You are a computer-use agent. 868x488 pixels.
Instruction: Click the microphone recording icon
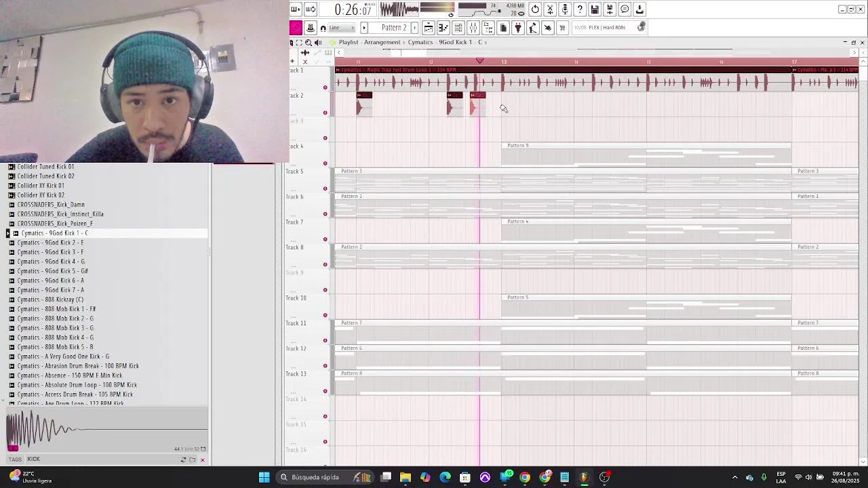coord(565,9)
